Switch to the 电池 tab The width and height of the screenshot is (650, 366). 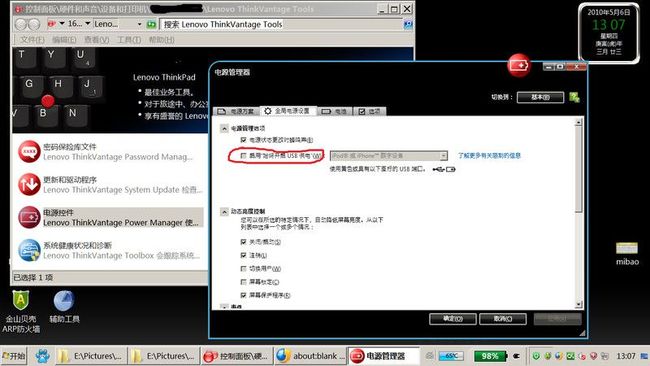click(335, 111)
